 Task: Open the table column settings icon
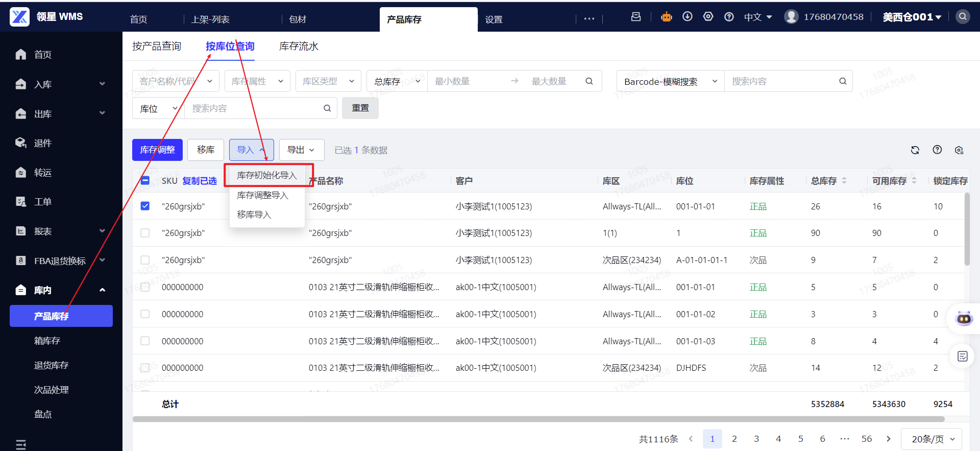point(959,150)
